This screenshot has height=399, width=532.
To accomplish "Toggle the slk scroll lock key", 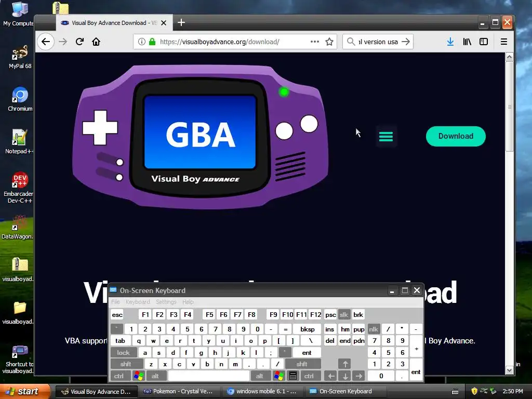I will (344, 315).
